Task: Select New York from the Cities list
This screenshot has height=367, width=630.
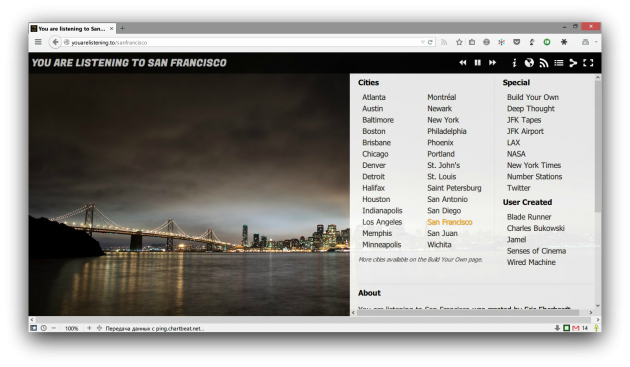Action: [x=443, y=120]
